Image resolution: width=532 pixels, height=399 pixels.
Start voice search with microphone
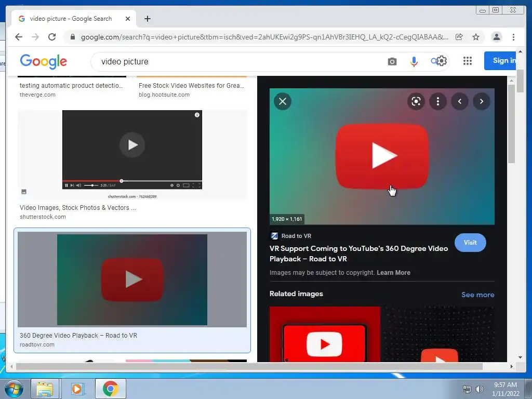pos(414,61)
